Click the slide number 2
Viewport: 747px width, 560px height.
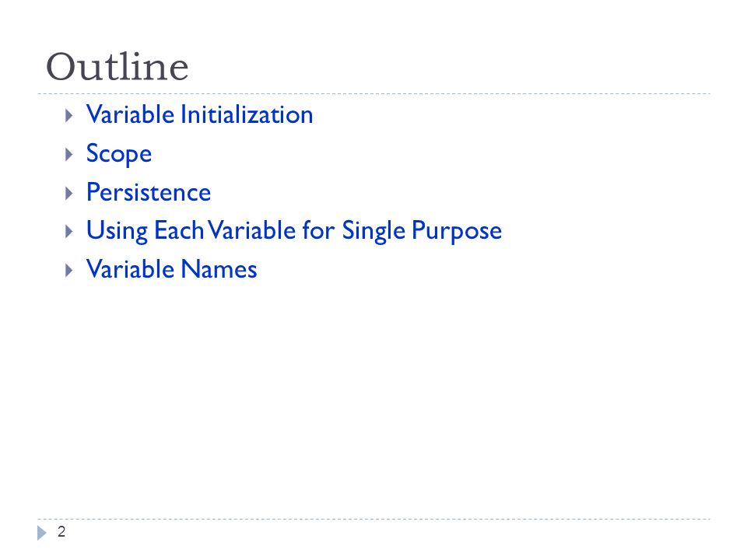61,531
